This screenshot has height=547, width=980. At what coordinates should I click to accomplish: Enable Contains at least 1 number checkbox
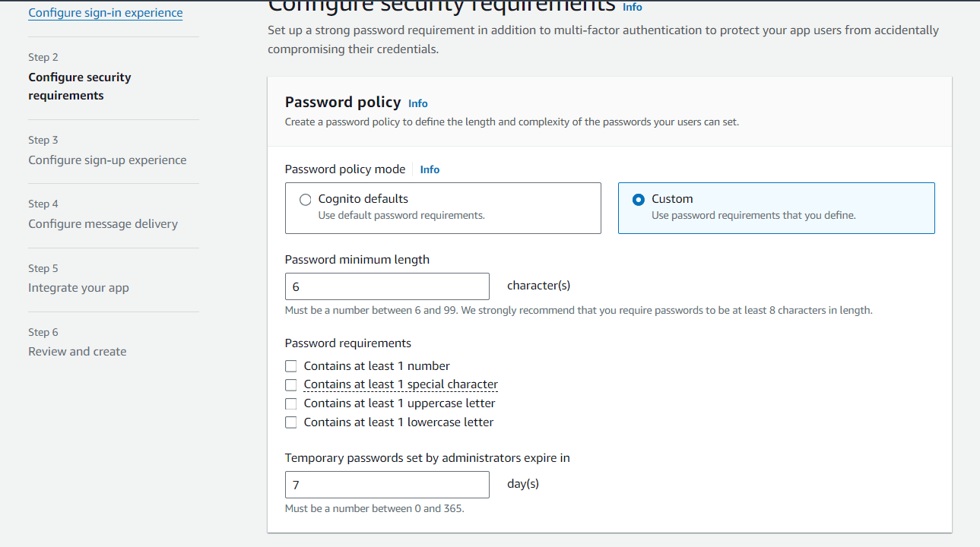click(290, 366)
